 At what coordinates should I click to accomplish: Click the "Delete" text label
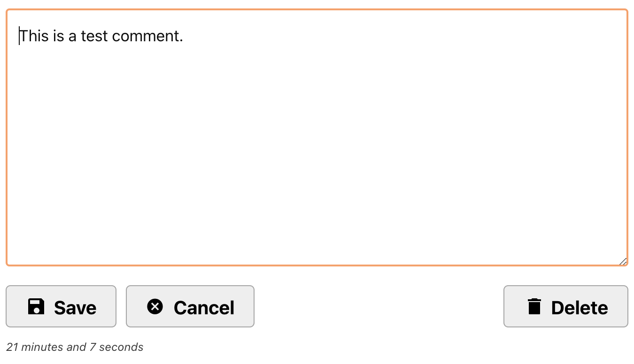580,308
